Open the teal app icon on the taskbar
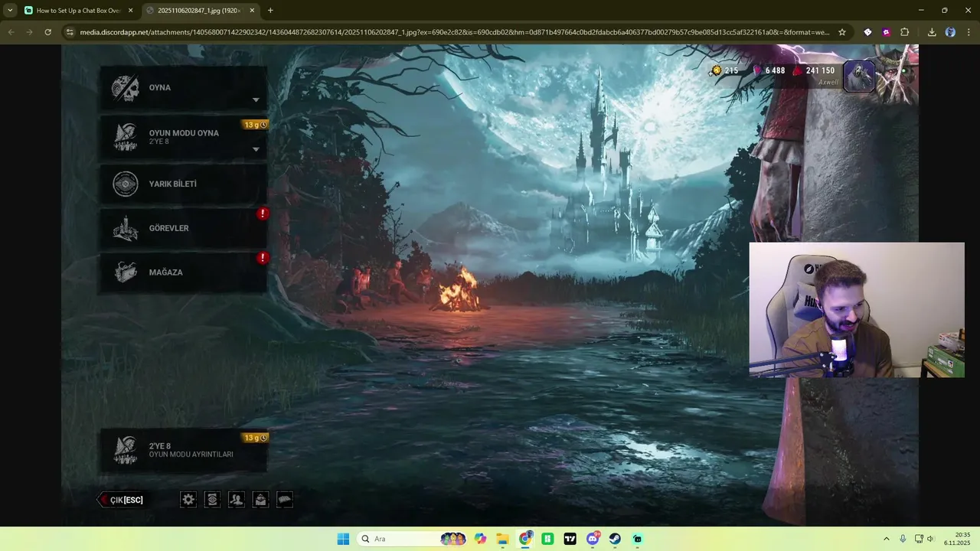Screen dimensions: 980x551 pyautogui.click(x=637, y=539)
